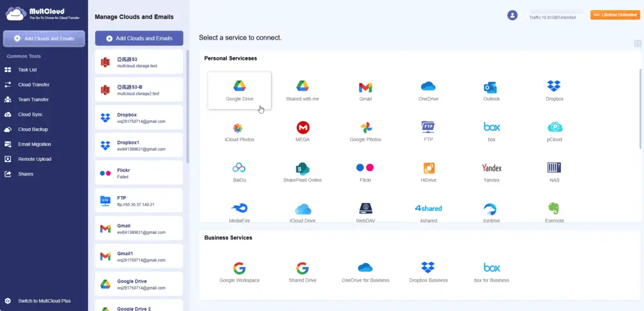This screenshot has height=311, width=644.
Task: Open the FTP 50.30.37.140 account
Action: [139, 200]
